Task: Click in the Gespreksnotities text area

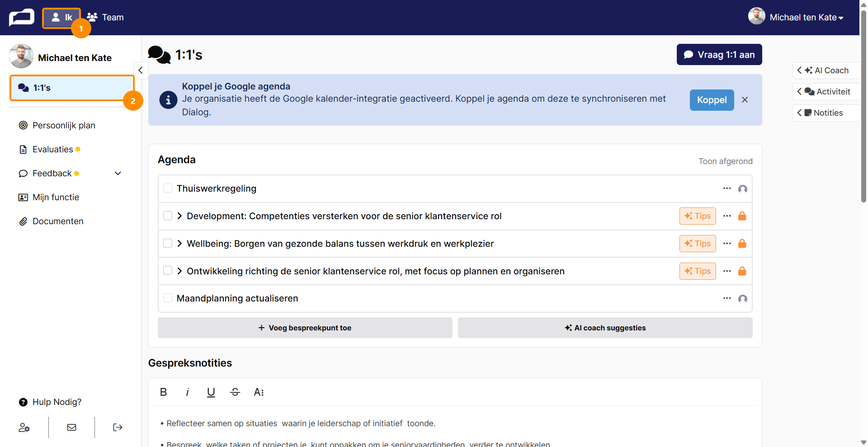Action: 455,427
